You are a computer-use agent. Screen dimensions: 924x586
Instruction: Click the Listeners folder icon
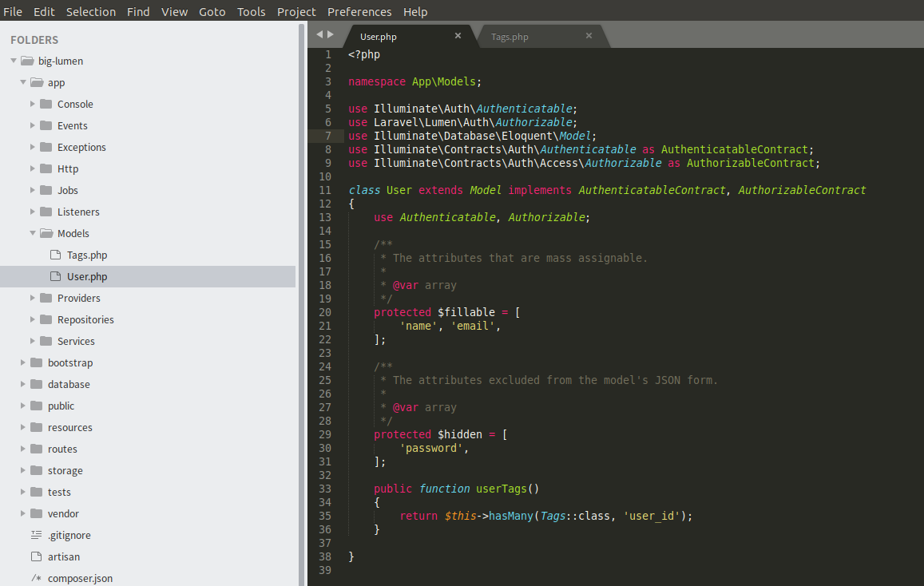[46, 212]
